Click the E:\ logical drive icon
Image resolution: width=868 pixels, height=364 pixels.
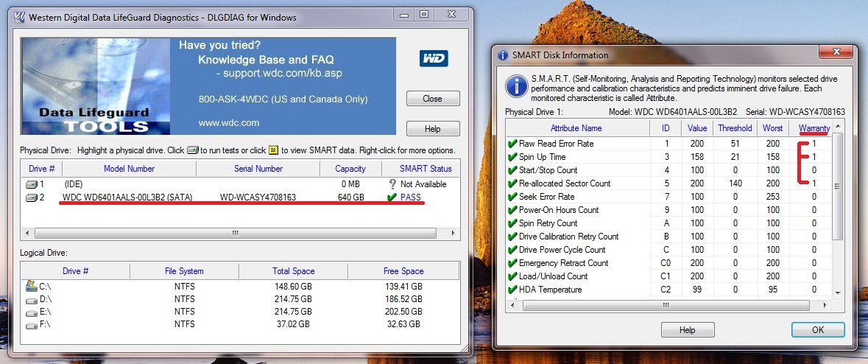point(32,312)
